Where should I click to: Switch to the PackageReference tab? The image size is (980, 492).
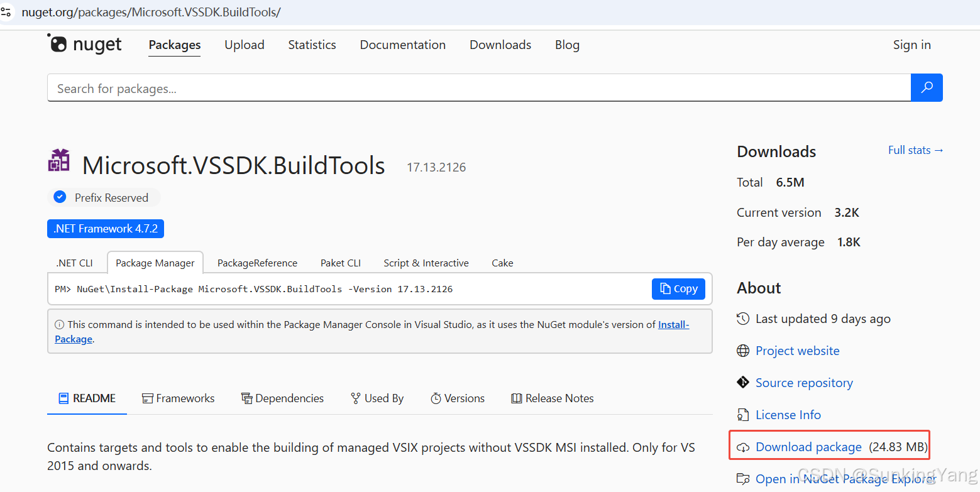(x=257, y=263)
